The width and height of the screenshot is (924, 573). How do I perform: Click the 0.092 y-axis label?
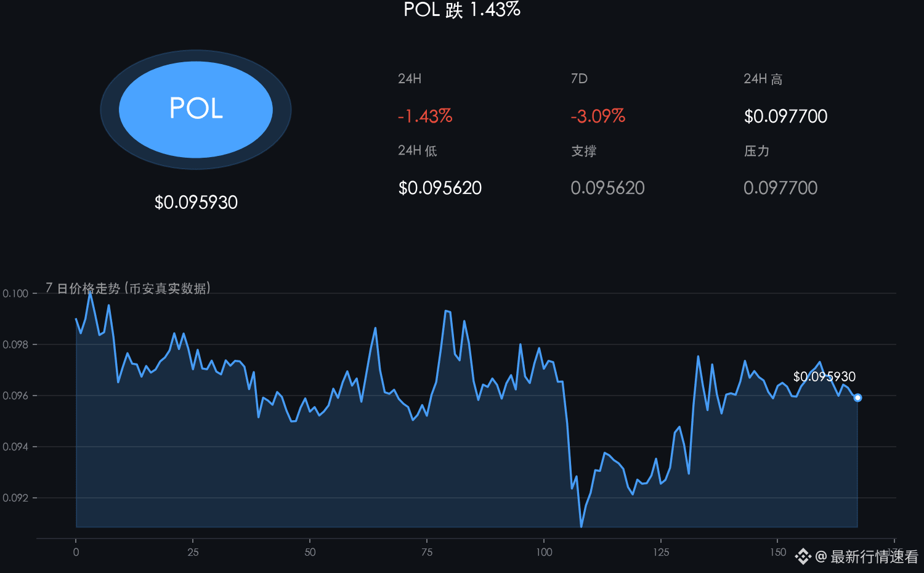click(x=15, y=498)
